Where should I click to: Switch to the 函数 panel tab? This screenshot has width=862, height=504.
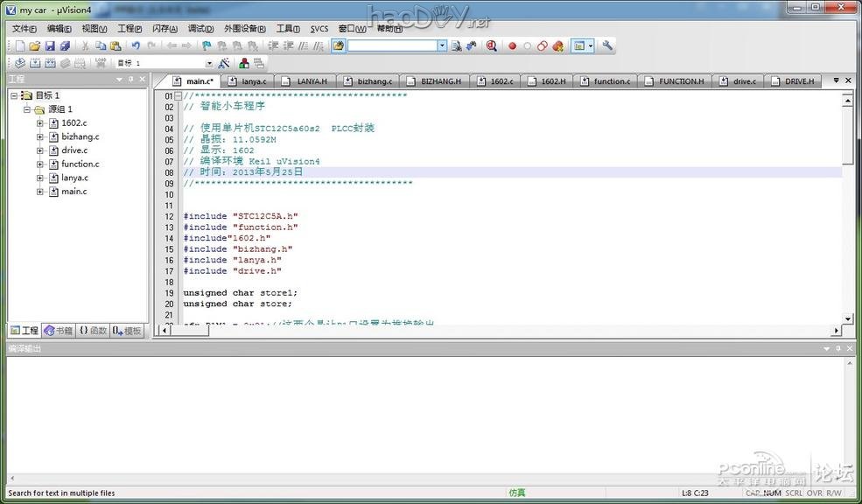tap(93, 331)
